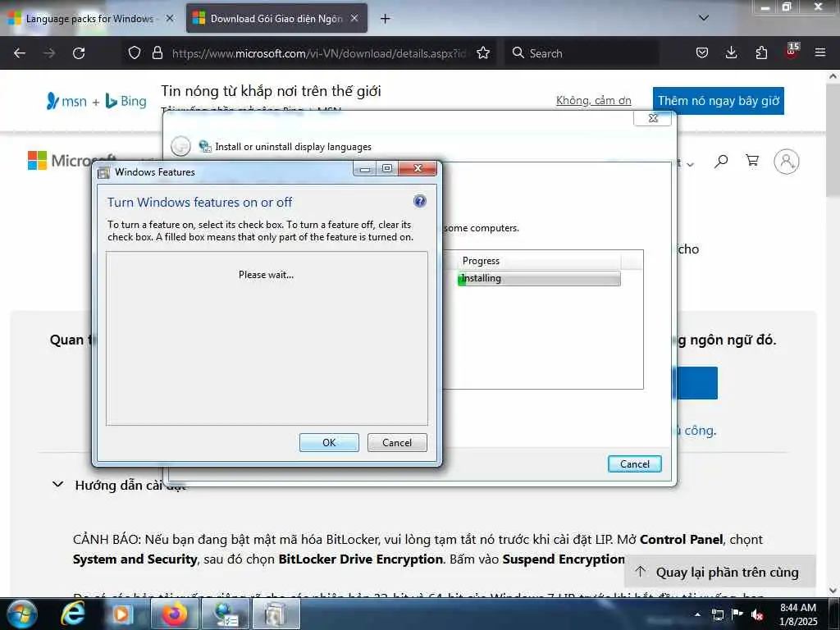Focus the Firefox Search box
Screen dimensions: 840x630
[x=582, y=53]
